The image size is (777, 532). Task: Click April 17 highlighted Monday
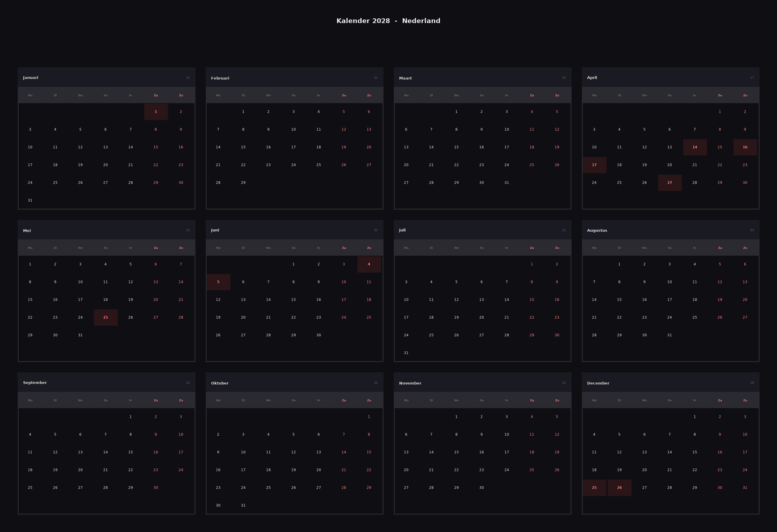594,165
